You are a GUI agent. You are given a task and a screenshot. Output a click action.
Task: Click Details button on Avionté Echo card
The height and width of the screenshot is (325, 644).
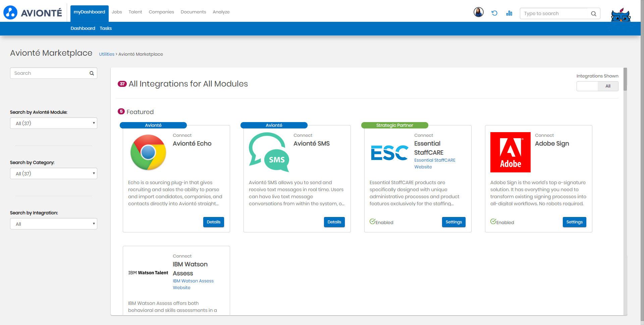214,222
